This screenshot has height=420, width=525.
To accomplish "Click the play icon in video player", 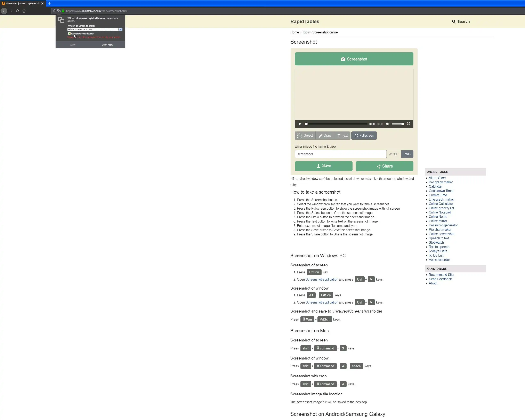I will tap(300, 124).
